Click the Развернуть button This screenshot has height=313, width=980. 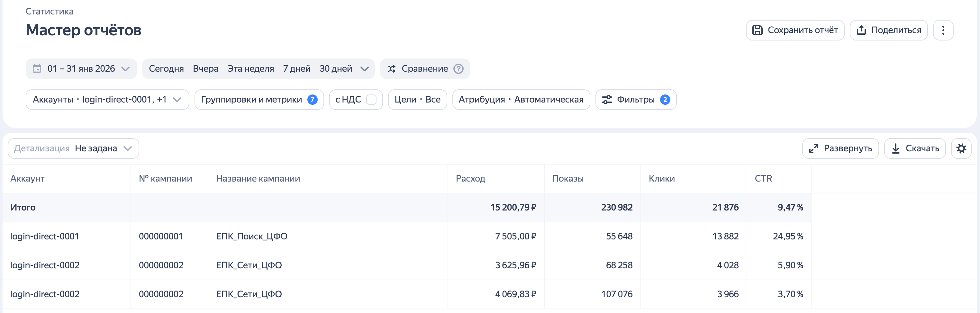[840, 148]
